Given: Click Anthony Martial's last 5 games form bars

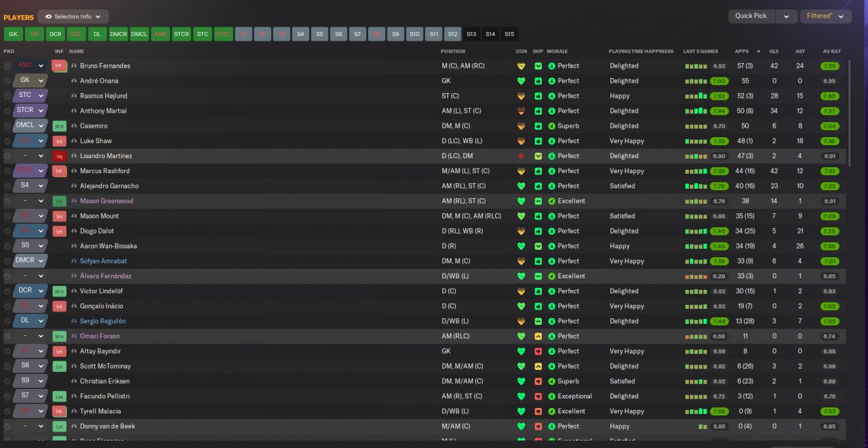Looking at the screenshot, I should point(696,111).
